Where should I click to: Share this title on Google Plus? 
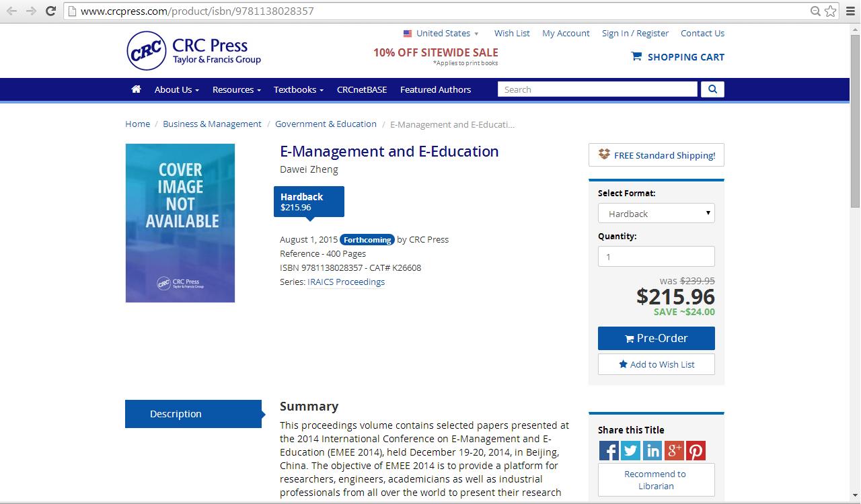pyautogui.click(x=674, y=450)
